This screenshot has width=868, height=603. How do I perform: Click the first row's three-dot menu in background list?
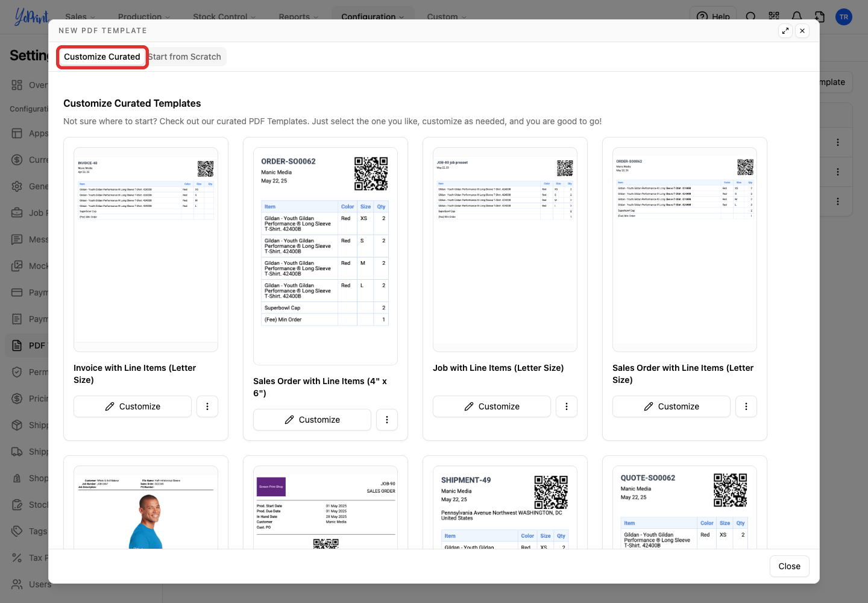click(838, 142)
